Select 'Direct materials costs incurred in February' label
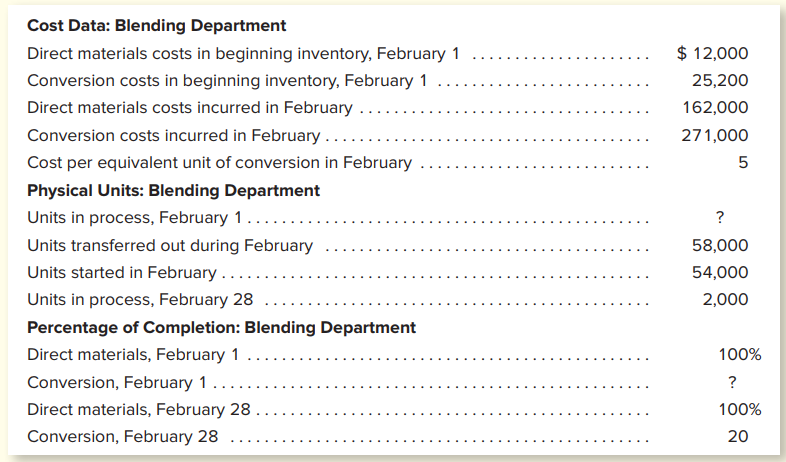This screenshot has width=786, height=462. pyautogui.click(x=190, y=108)
